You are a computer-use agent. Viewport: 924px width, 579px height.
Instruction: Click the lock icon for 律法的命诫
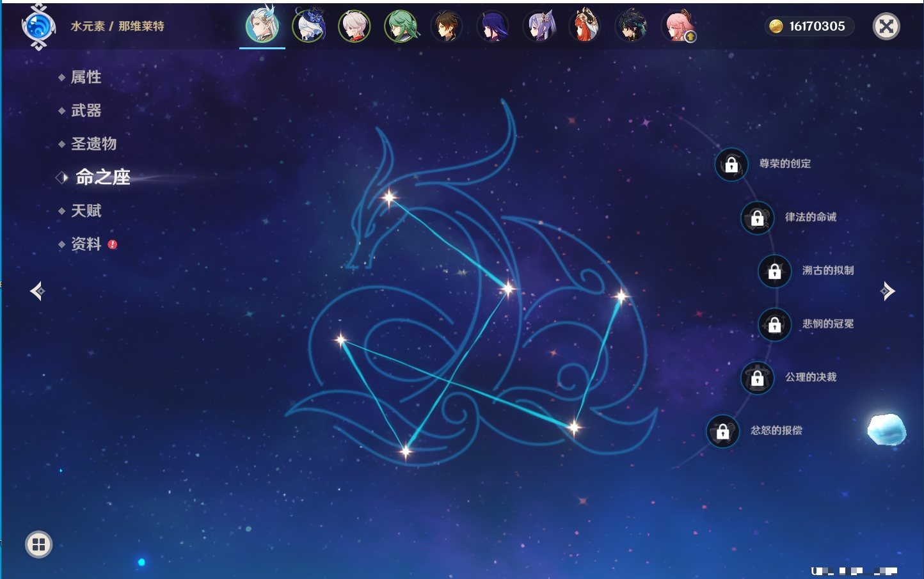tap(758, 218)
